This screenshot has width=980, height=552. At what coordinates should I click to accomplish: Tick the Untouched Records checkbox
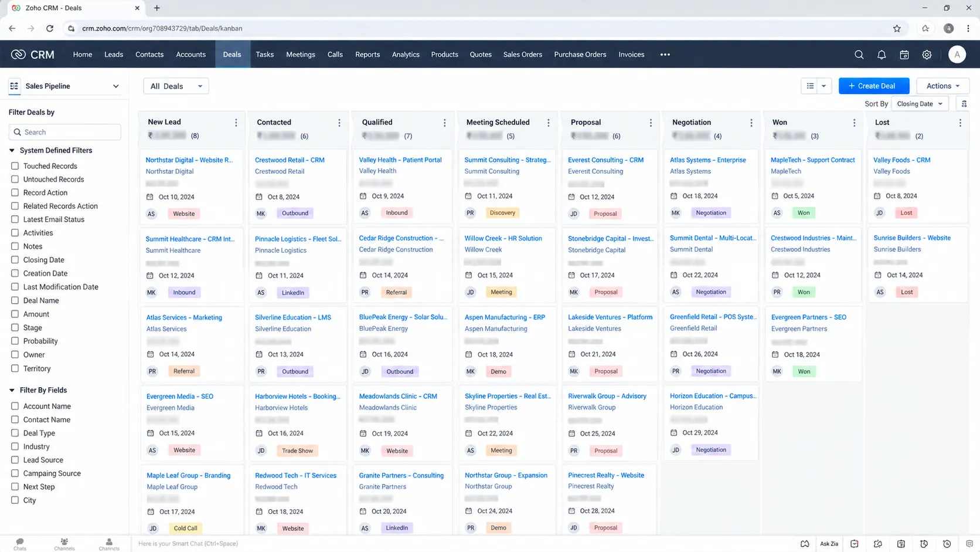(15, 180)
